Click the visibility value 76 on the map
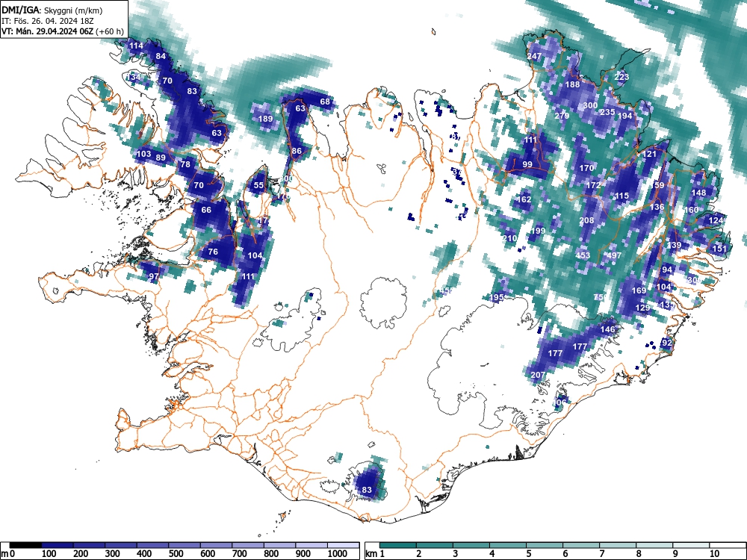Viewport: 747px width, 560px height. (x=213, y=252)
